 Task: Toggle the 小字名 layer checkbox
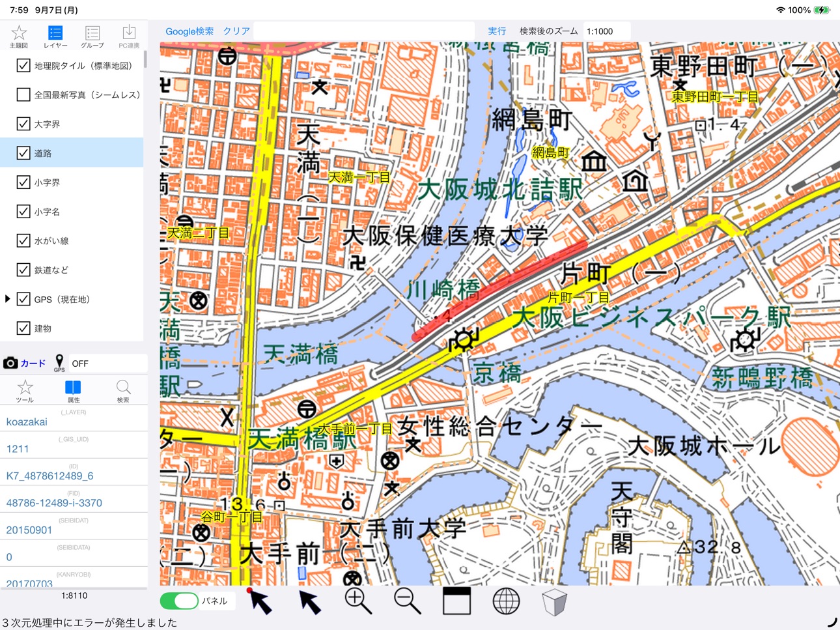tap(23, 211)
